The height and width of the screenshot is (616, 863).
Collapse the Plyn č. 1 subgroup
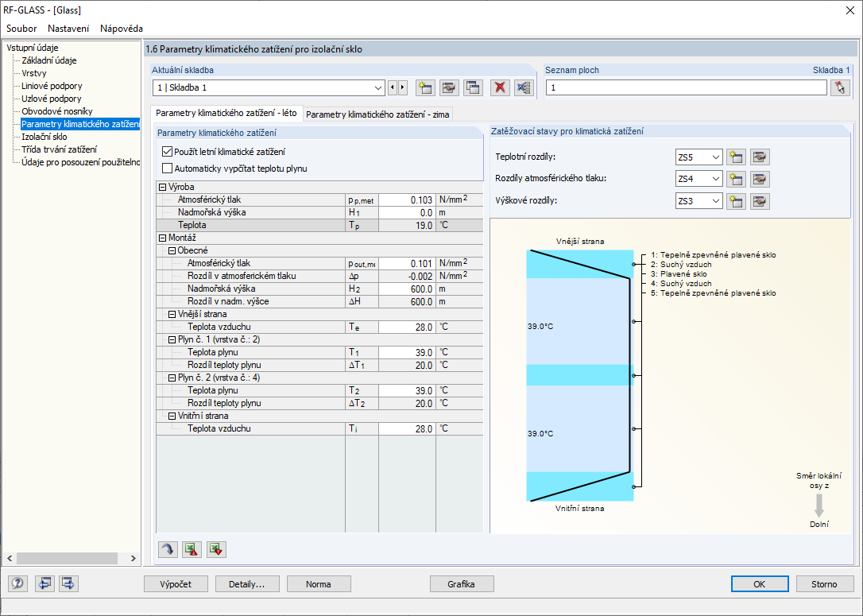click(x=172, y=339)
